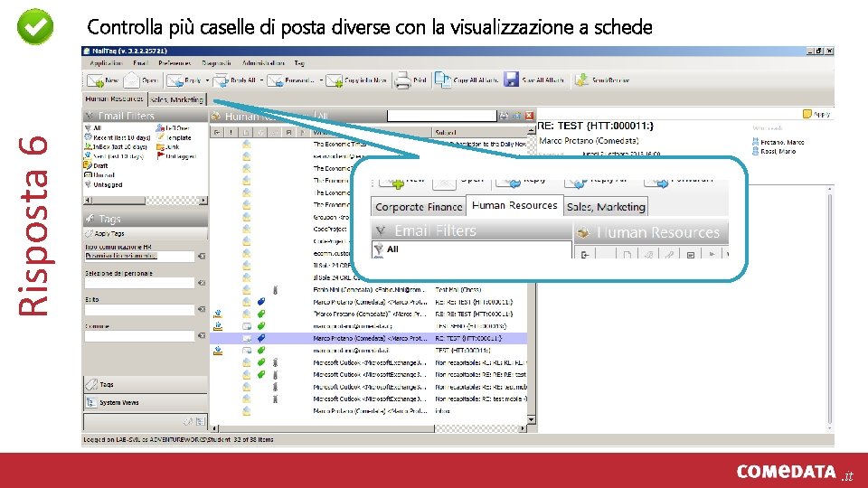Open dropdown arrow next to Reply button

click(x=208, y=80)
